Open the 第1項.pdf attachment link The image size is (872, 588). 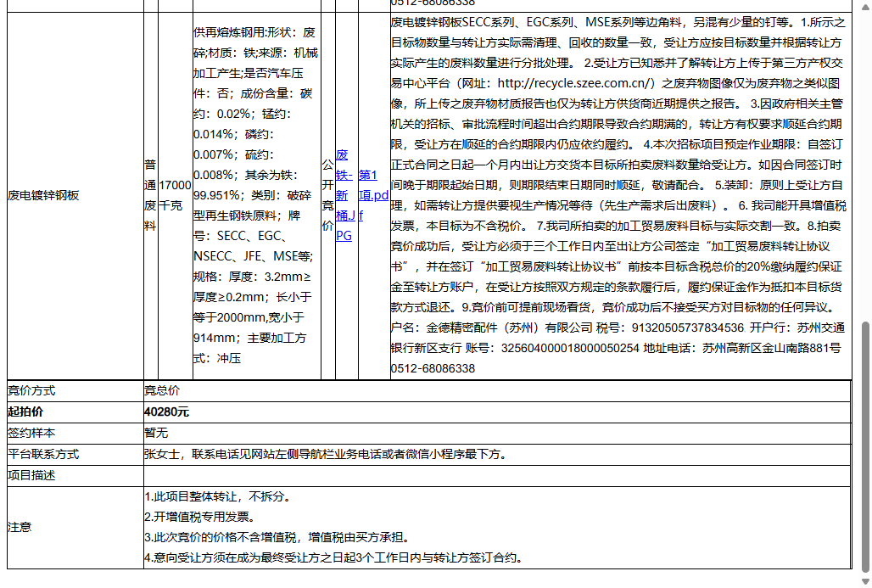coord(373,195)
